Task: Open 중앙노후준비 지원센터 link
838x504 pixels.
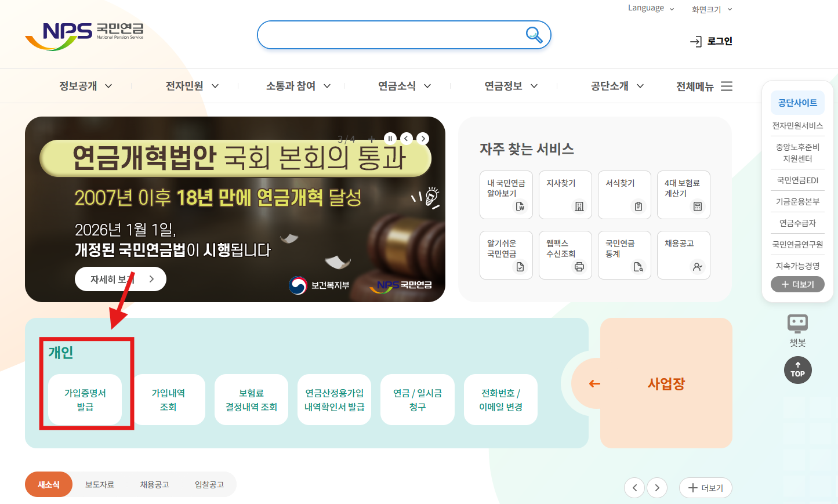Action: click(797, 153)
